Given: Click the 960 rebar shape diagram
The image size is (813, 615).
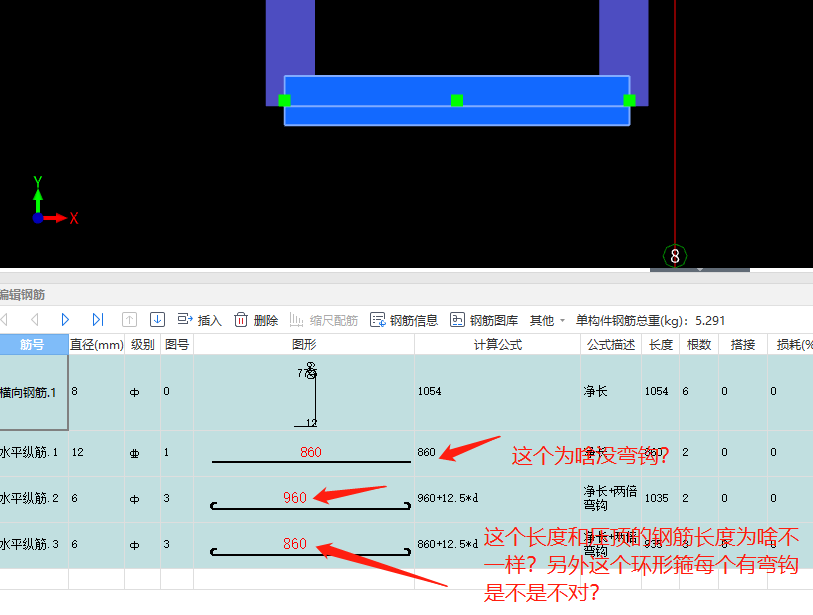Looking at the screenshot, I should (304, 499).
